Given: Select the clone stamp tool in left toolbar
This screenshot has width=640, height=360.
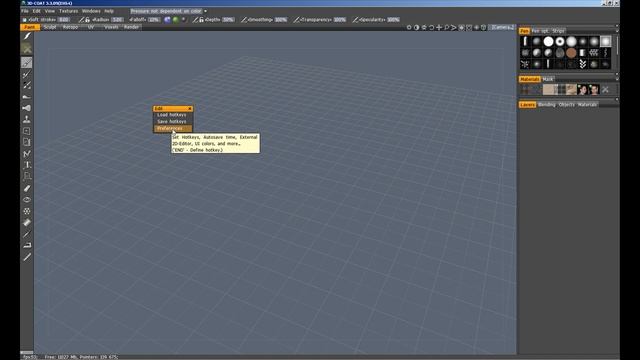Looking at the screenshot, I should coord(27,120).
